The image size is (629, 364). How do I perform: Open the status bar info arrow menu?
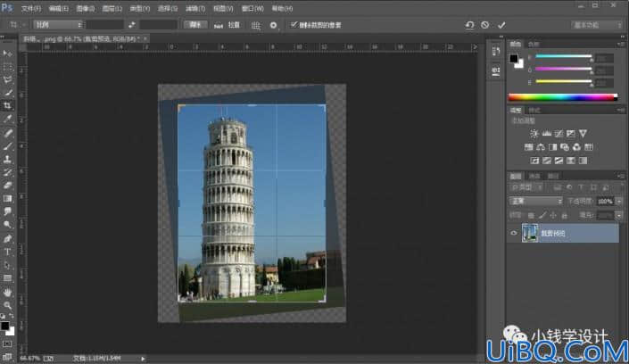click(x=143, y=359)
